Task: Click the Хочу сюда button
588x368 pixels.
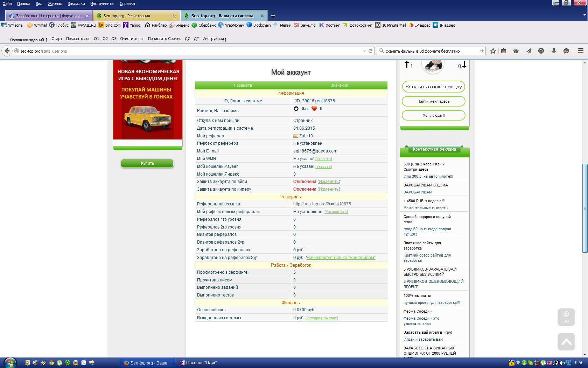Action: coord(434,115)
